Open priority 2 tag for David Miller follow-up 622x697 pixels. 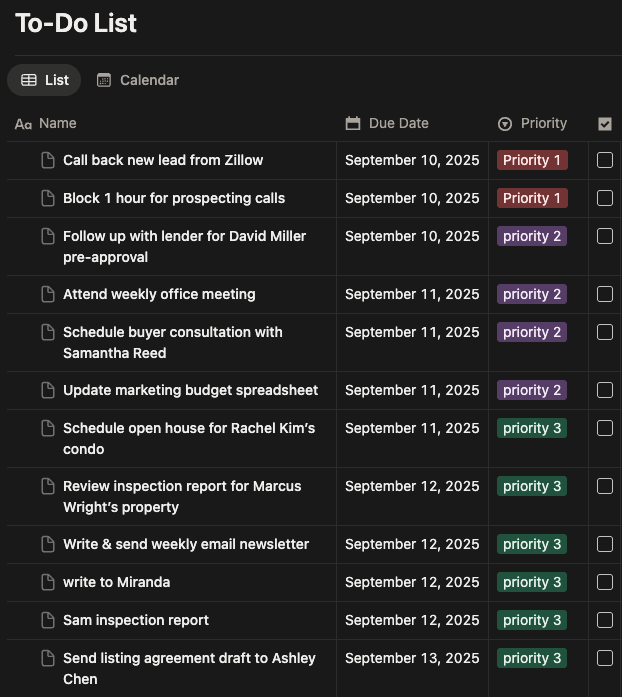(x=532, y=236)
